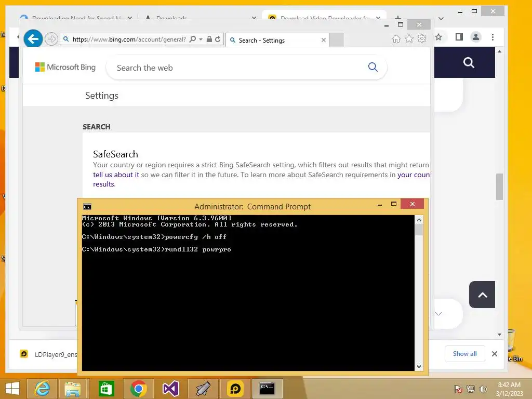
Task: Click 'rundll32 powrpro' line in Command Prompt
Action: (x=156, y=249)
